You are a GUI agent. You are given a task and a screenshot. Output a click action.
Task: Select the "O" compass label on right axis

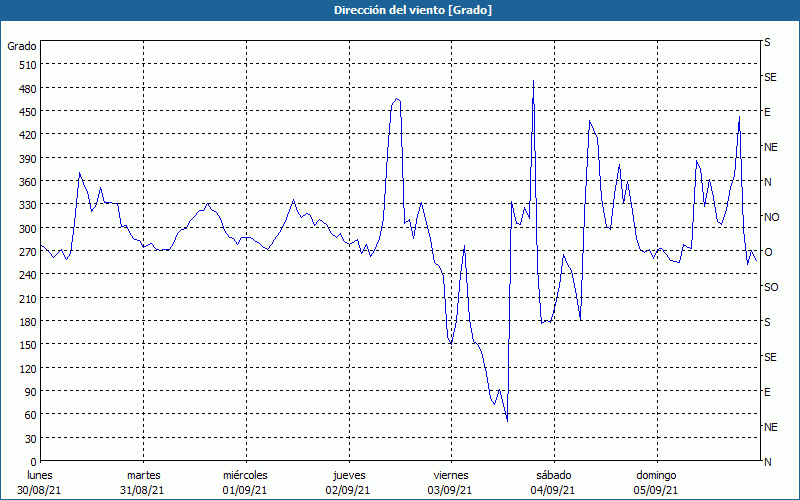pos(768,252)
